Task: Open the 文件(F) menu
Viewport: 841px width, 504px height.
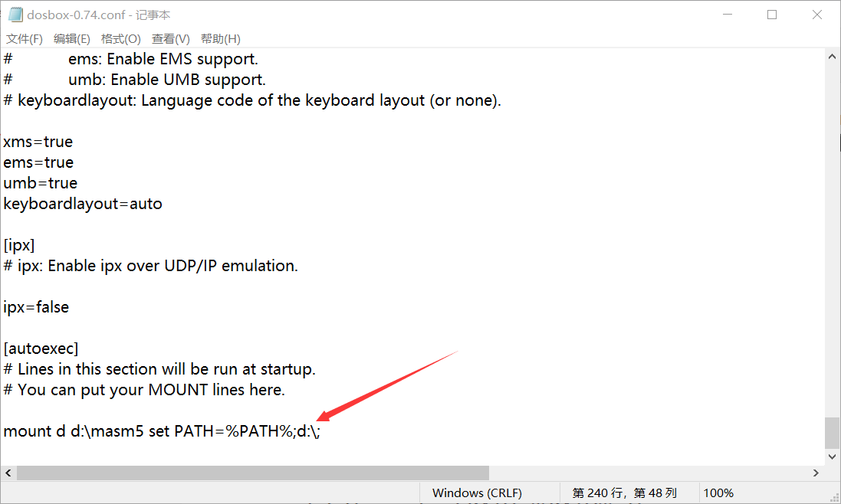Action: point(24,39)
